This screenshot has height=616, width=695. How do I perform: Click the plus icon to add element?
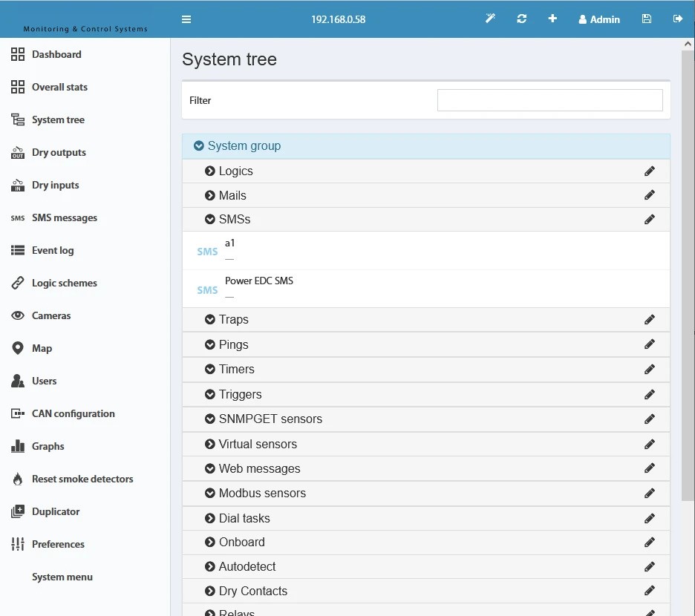pyautogui.click(x=552, y=19)
